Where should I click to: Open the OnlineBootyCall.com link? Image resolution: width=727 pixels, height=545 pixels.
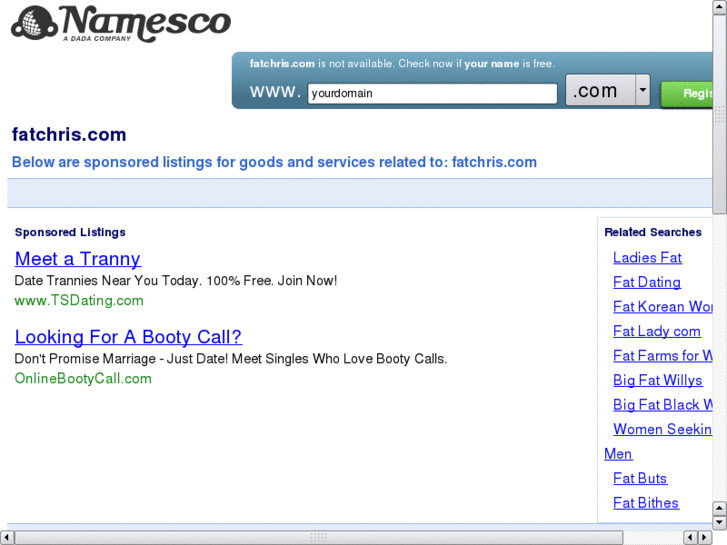(x=83, y=378)
